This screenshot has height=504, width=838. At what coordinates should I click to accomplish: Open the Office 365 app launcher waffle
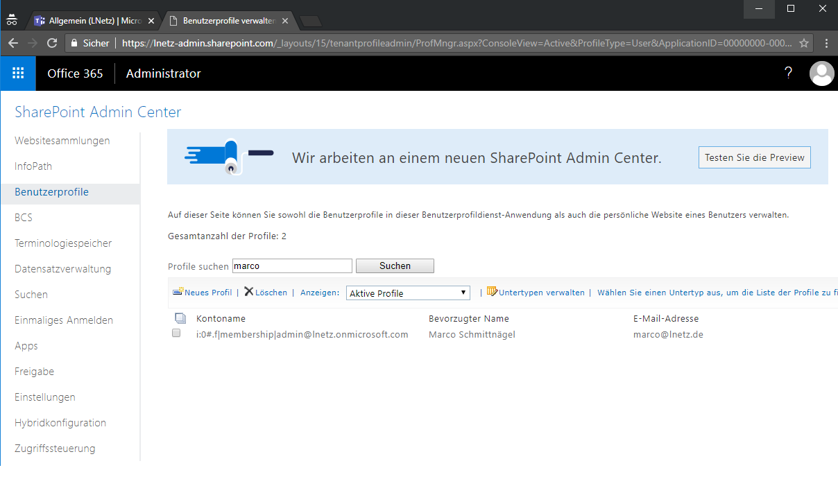[18, 73]
